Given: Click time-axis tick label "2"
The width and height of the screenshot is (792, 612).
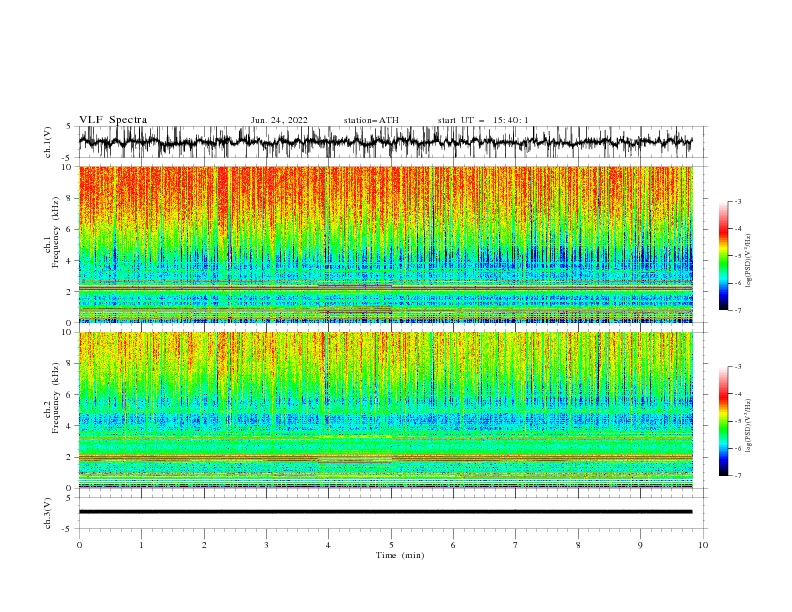Looking at the screenshot, I should point(204,545).
